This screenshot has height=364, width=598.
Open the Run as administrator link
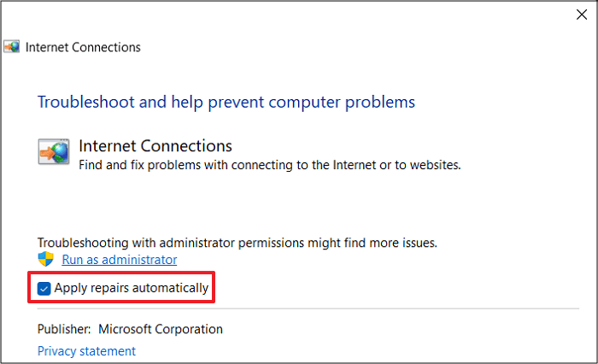pyautogui.click(x=120, y=260)
